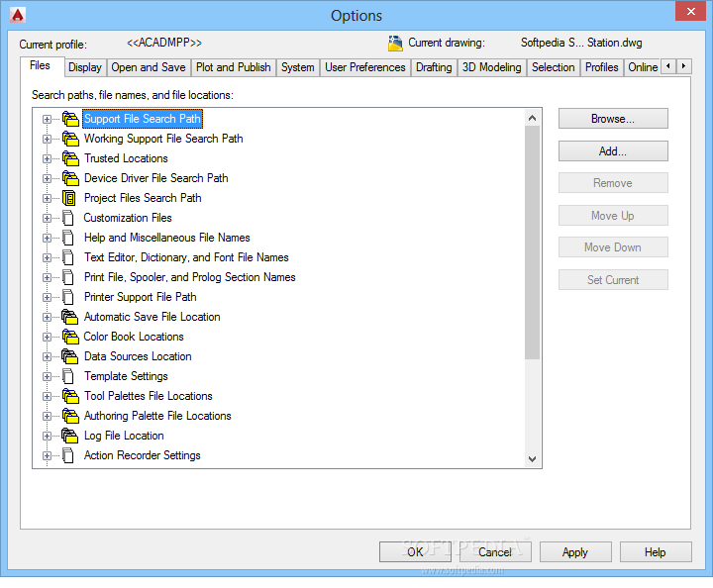The height and width of the screenshot is (588, 713).
Task: Expand Support File Search Path node
Action: click(47, 119)
